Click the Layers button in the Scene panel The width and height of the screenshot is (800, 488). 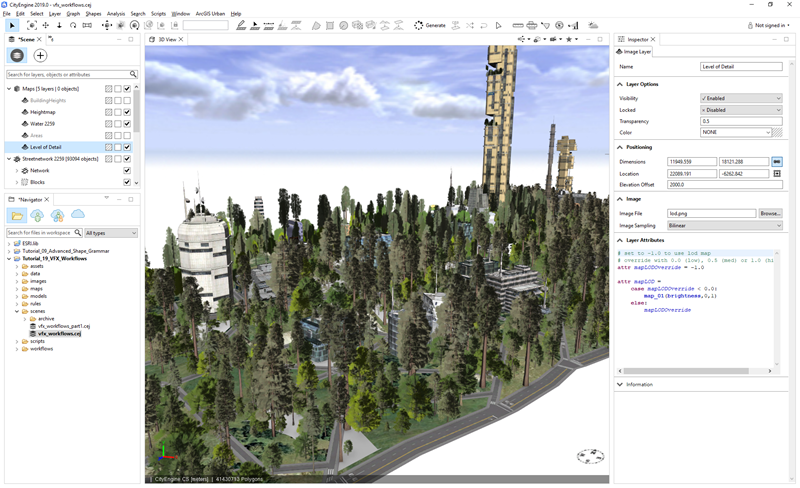point(17,56)
